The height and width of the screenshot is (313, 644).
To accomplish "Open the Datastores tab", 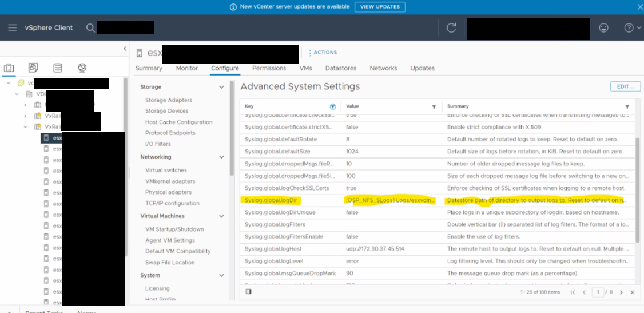I will click(341, 68).
